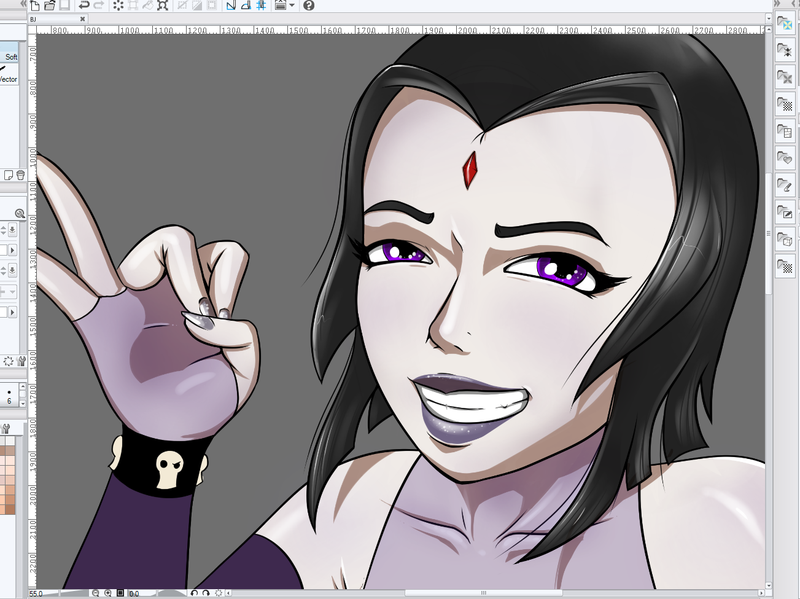The width and height of the screenshot is (800, 599).
Task: Open the folder palette with page-layout icon
Action: 785,131
